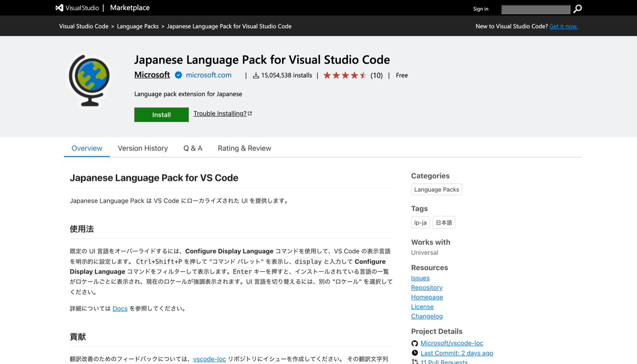Open the License resource link

coord(422,307)
